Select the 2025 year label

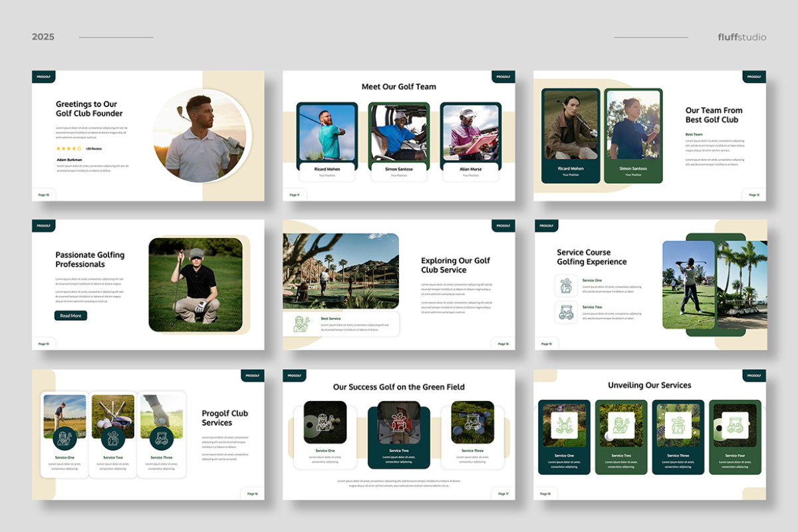tap(43, 37)
